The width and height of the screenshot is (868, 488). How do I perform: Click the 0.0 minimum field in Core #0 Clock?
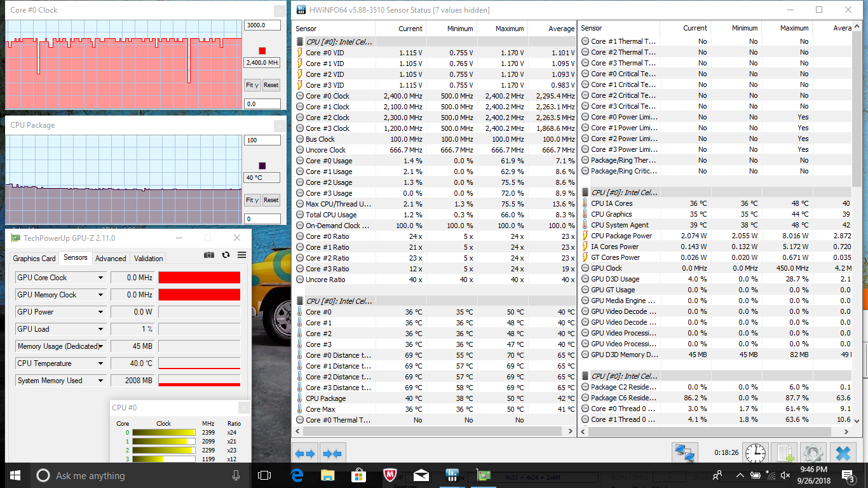262,104
